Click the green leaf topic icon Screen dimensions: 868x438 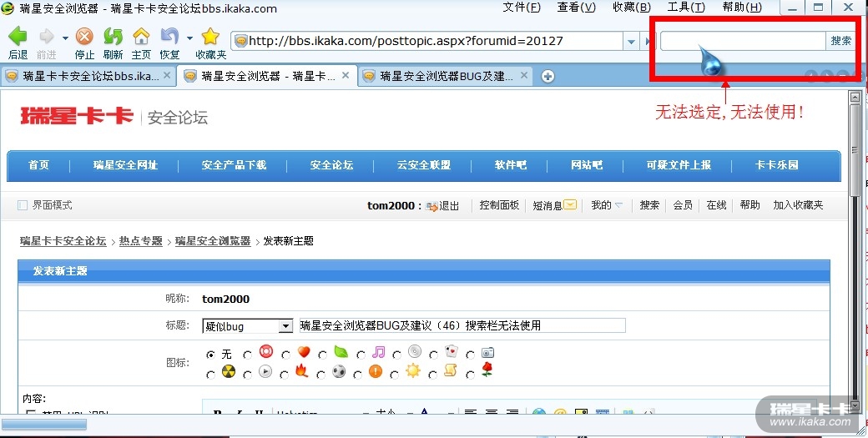341,352
